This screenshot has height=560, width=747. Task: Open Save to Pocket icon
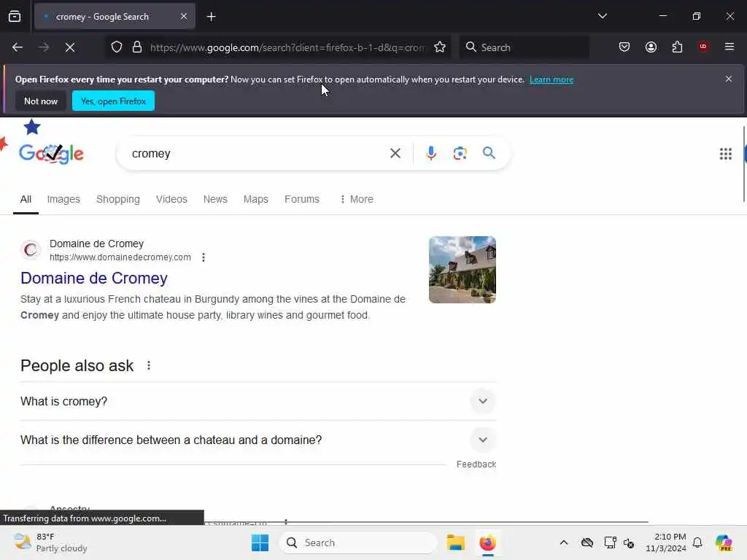[x=624, y=47]
